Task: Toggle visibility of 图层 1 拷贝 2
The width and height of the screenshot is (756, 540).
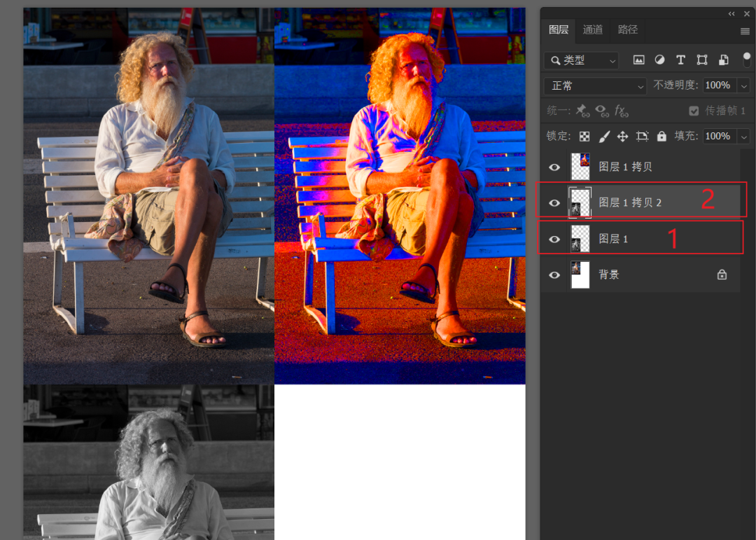Action: 554,203
